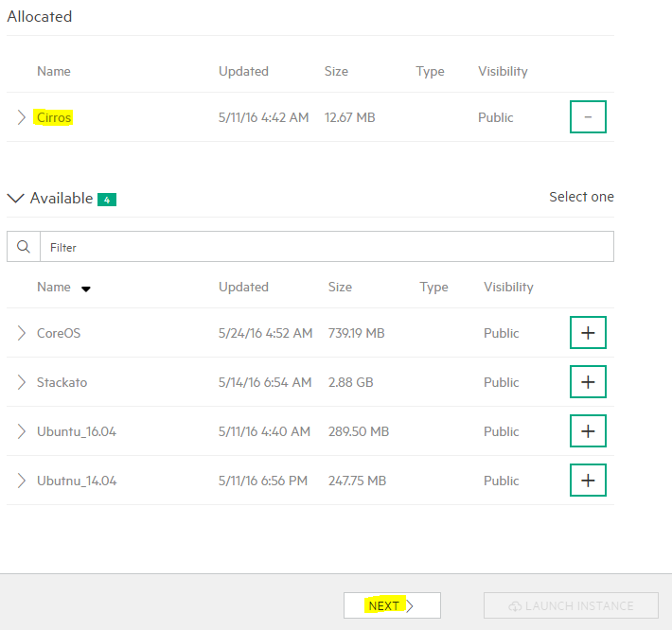
Task: Collapse the Available section
Action: [16, 198]
